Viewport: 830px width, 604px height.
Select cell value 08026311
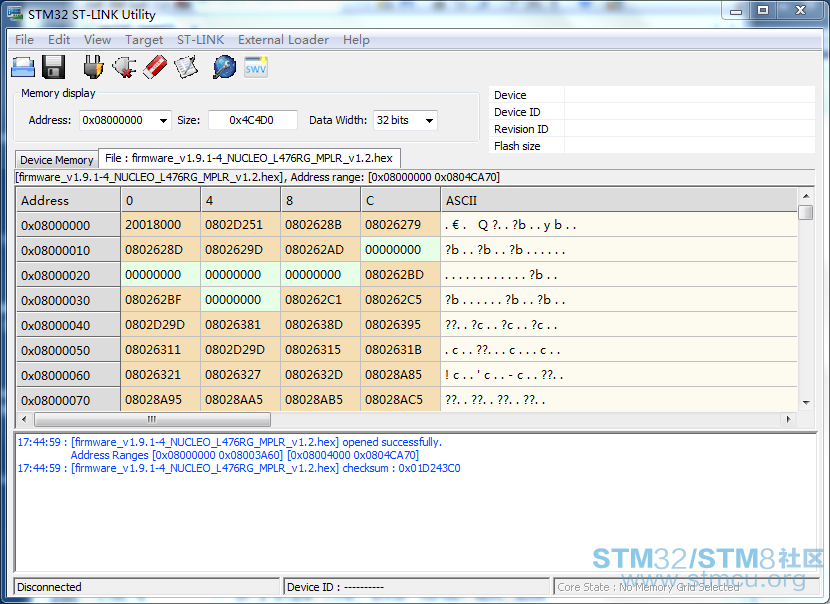[160, 350]
